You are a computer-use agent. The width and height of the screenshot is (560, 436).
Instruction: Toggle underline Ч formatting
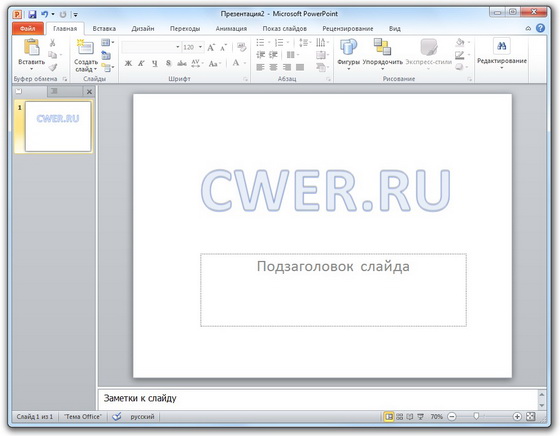point(155,64)
